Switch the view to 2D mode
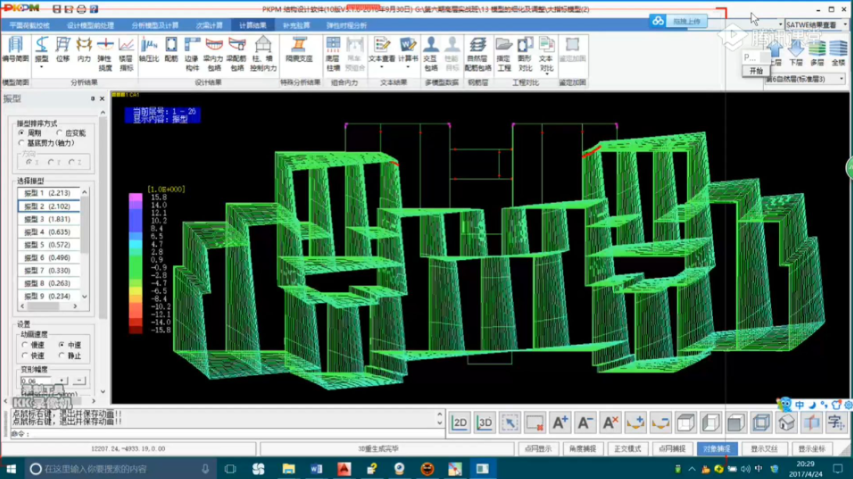The height and width of the screenshot is (479, 853). click(x=460, y=422)
